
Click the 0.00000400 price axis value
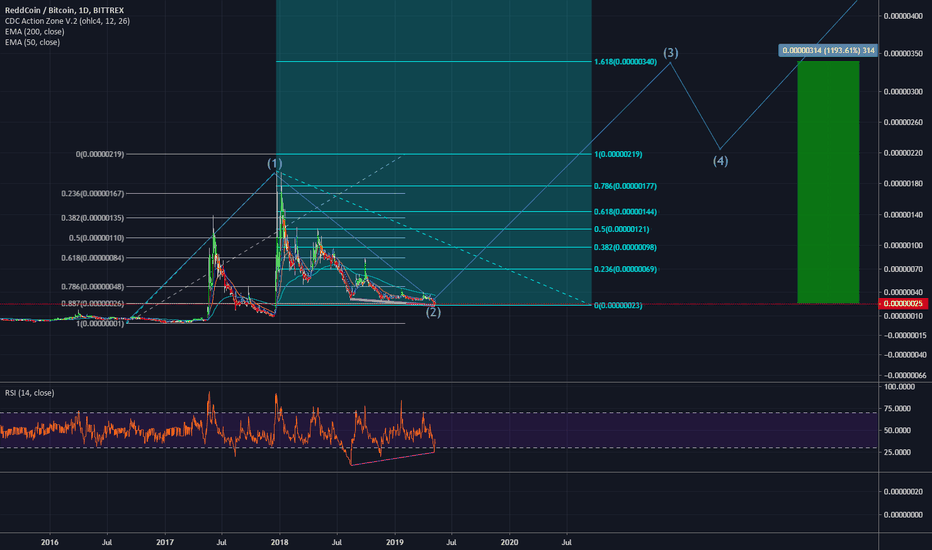click(x=903, y=16)
